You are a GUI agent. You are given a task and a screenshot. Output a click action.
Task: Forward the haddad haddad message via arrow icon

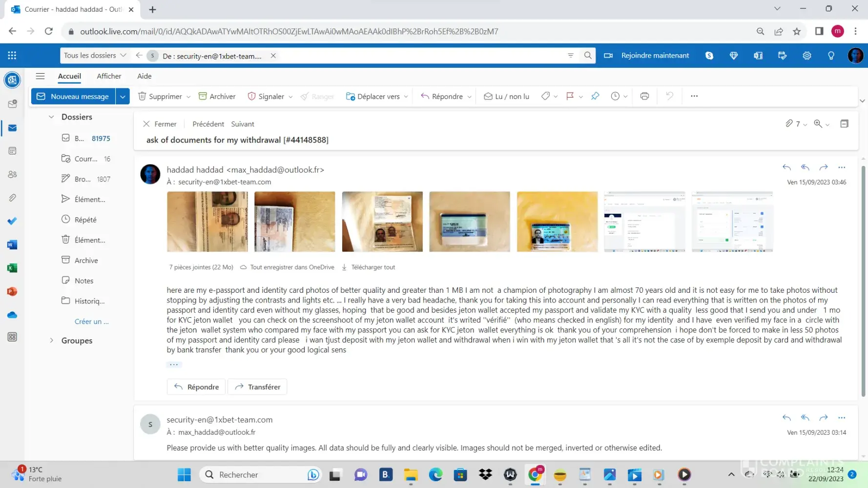pyautogui.click(x=824, y=167)
